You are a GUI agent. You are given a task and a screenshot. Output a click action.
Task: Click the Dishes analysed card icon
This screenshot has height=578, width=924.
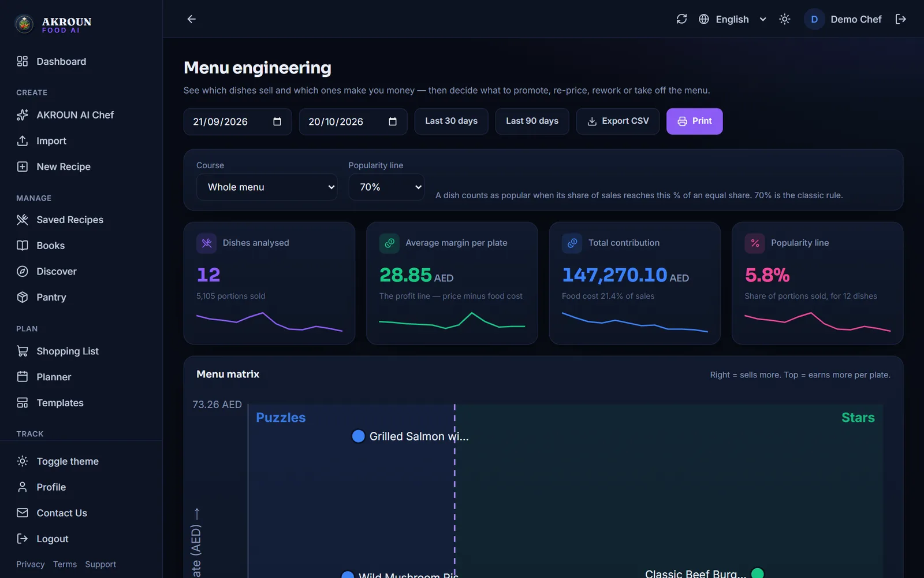(207, 243)
